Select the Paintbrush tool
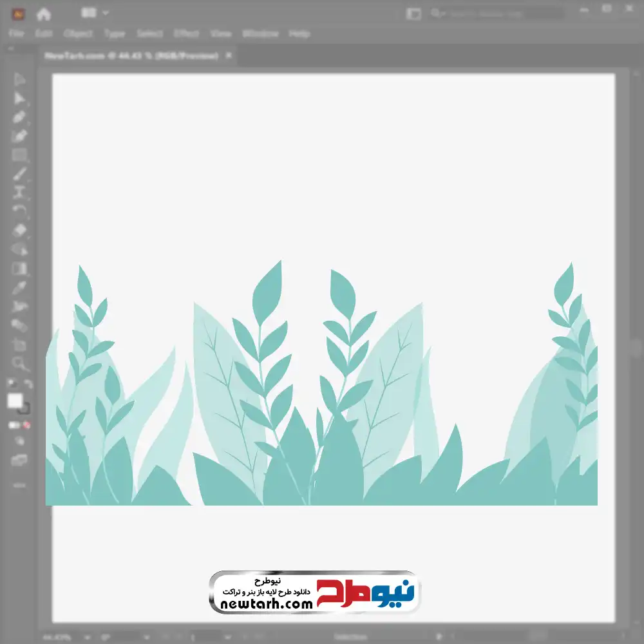This screenshot has height=644, width=644. click(x=19, y=174)
